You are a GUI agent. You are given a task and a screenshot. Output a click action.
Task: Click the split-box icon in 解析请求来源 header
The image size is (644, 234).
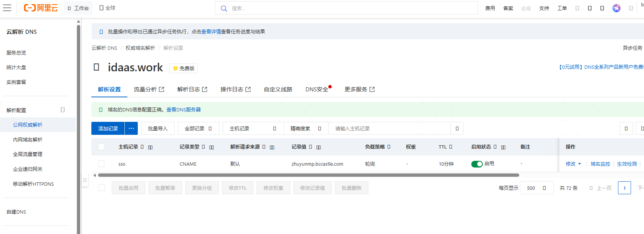272,147
